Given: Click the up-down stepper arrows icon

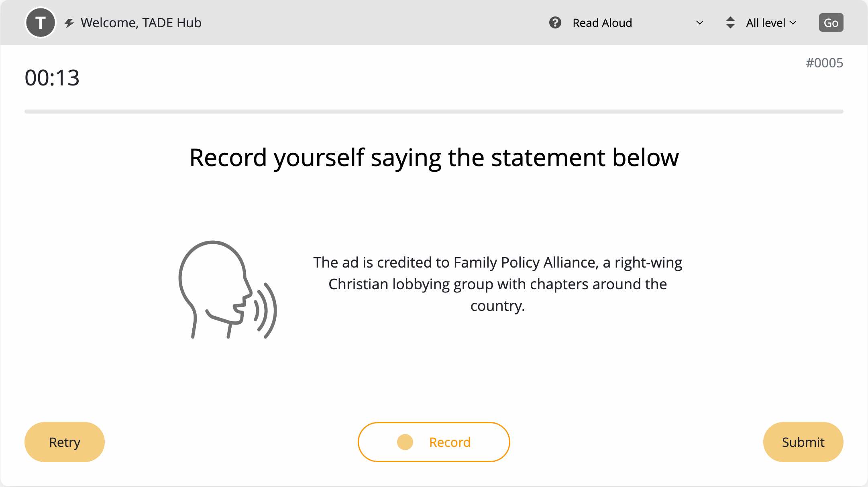Looking at the screenshot, I should tap(730, 22).
